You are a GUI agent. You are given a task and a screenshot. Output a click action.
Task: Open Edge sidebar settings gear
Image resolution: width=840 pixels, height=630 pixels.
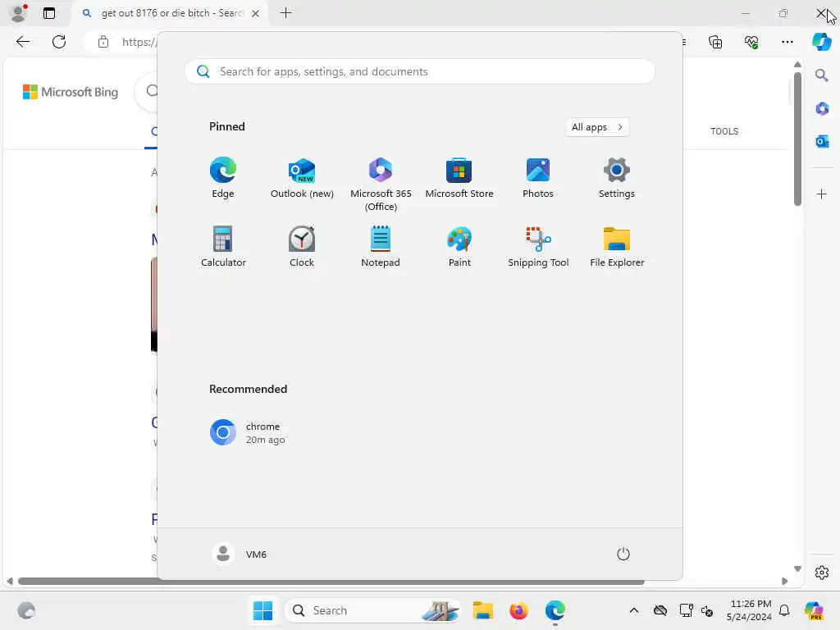pyautogui.click(x=822, y=573)
